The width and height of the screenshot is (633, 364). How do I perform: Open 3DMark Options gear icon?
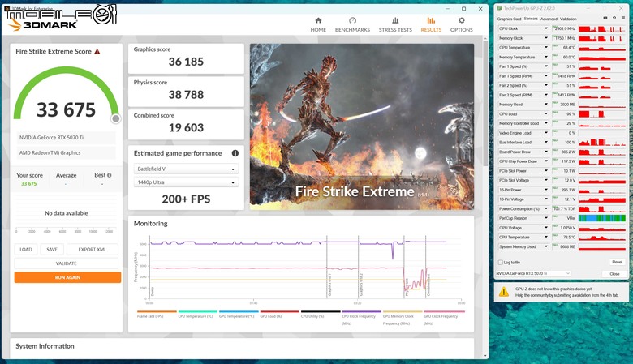[462, 20]
